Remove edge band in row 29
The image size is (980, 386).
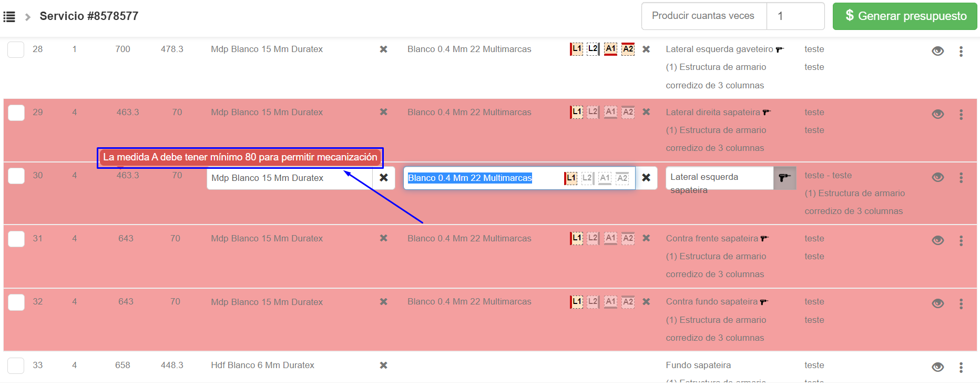[646, 113]
